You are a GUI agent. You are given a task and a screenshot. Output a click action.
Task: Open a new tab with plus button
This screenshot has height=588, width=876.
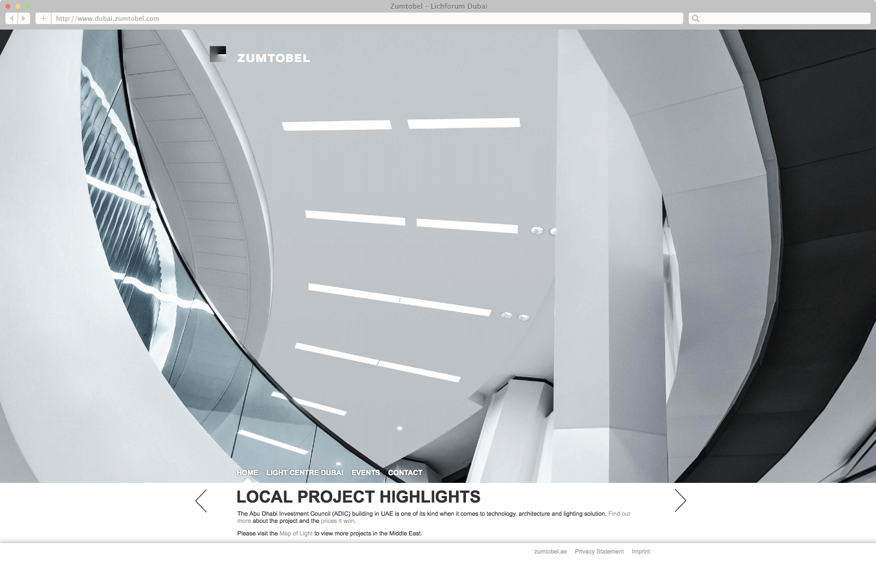click(43, 18)
